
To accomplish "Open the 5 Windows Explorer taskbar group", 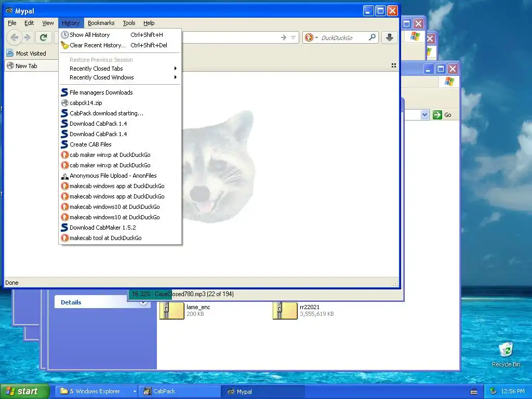I will coord(98,391).
